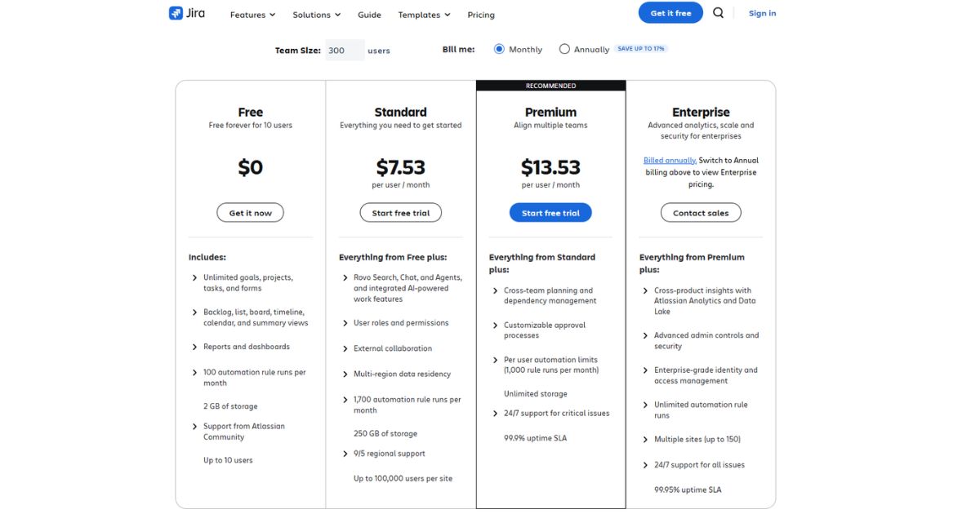The width and height of the screenshot is (980, 514).
Task: Click Premium Start free trial button
Action: click(550, 213)
